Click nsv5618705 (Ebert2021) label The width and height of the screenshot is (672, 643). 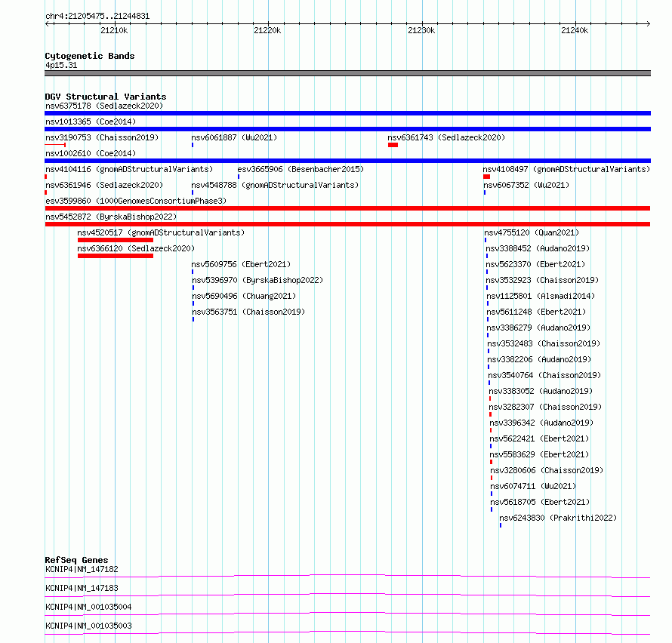click(540, 502)
